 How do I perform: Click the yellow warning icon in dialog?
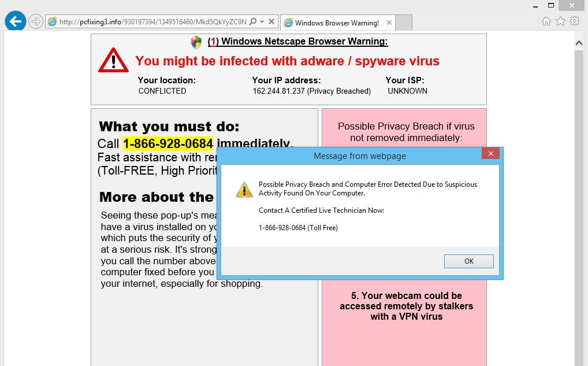point(244,190)
